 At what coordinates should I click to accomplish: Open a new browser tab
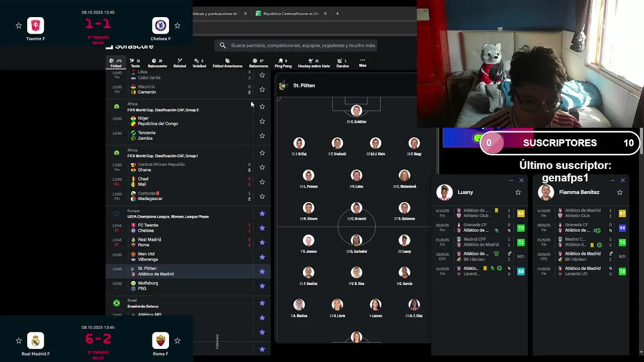click(x=337, y=14)
